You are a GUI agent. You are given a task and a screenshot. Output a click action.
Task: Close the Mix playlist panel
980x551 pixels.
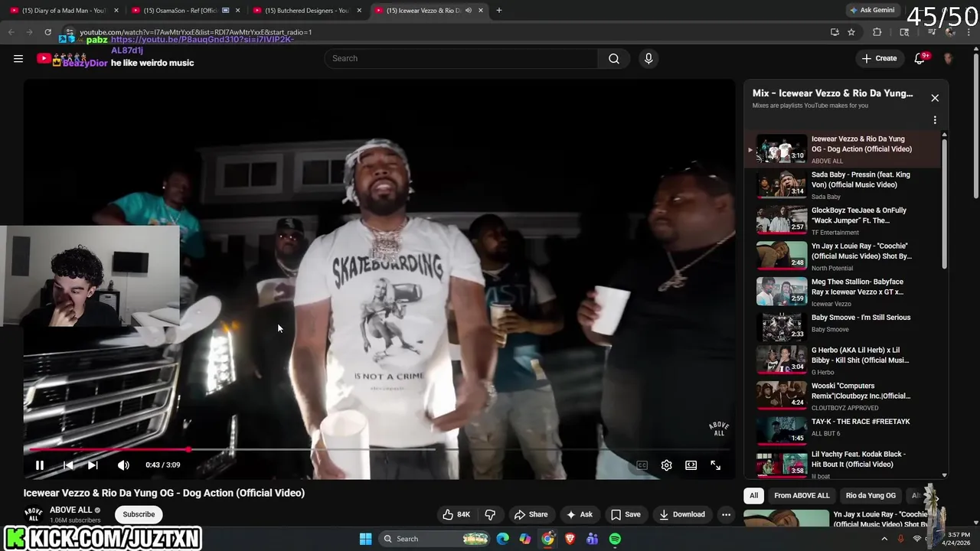935,98
